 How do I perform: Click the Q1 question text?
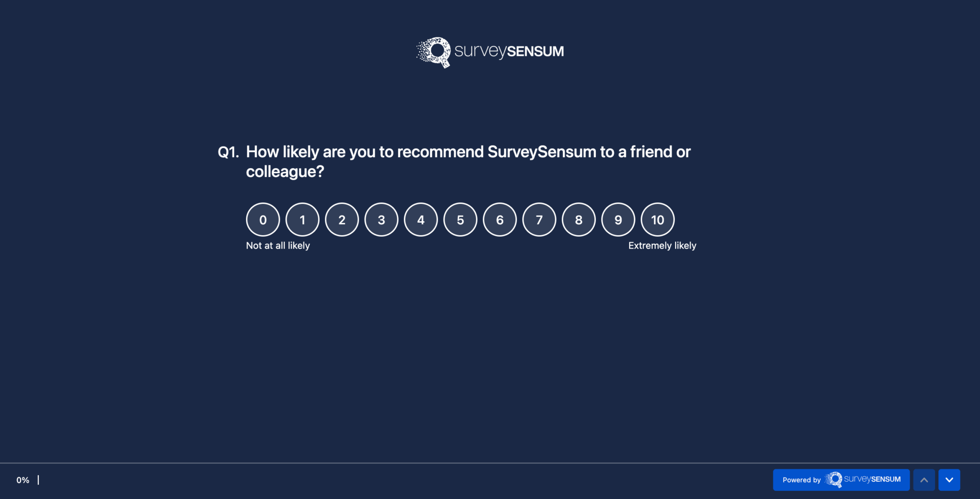[468, 161]
